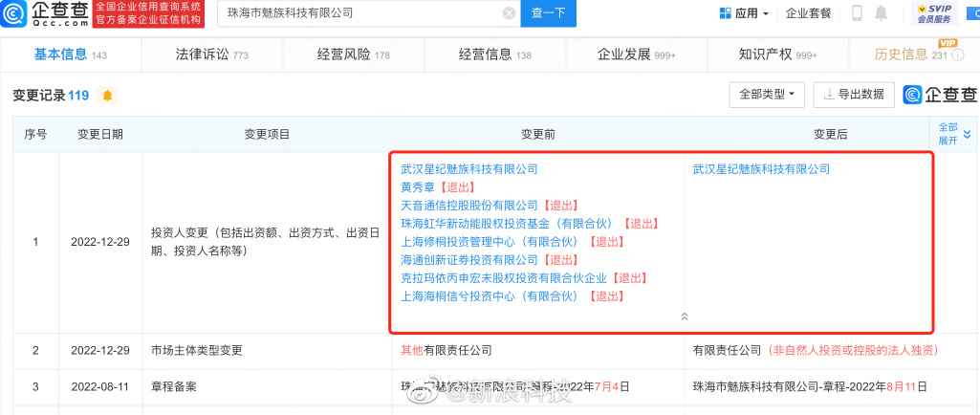Switch to the 法律诉讼 tab
This screenshot has width=980, height=415.
click(x=212, y=55)
